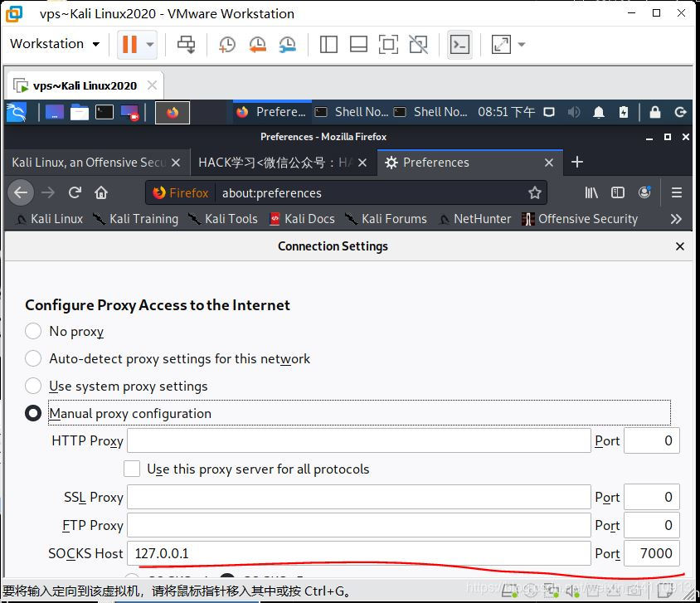Open power options dropdown next to pause
The width and height of the screenshot is (700, 603).
coord(150,44)
